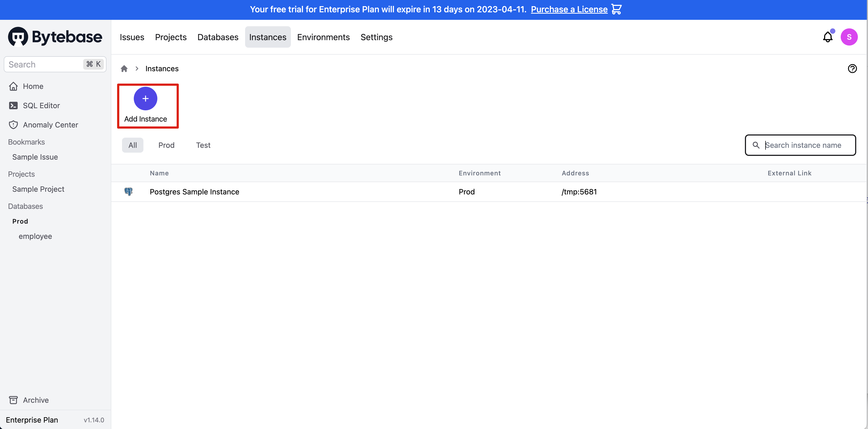Click the Purchase a License link
The width and height of the screenshot is (868, 429).
point(569,9)
